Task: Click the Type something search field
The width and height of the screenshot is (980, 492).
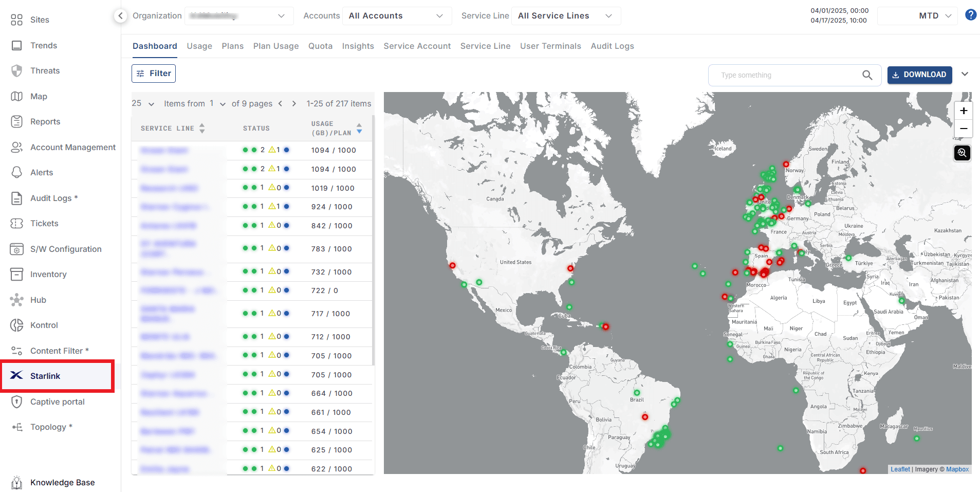Action: pyautogui.click(x=781, y=75)
